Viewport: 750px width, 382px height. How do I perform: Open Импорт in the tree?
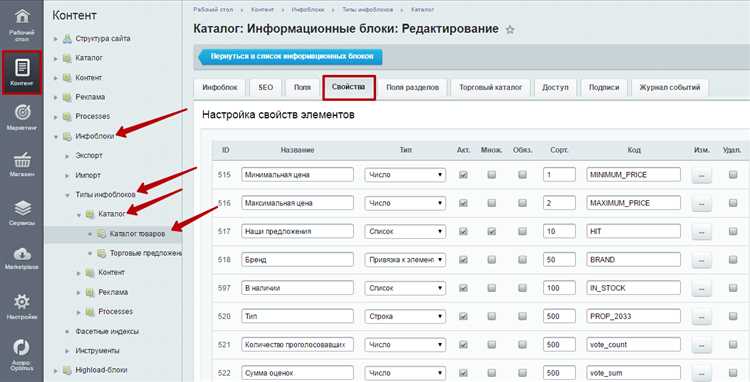pyautogui.click(x=88, y=175)
